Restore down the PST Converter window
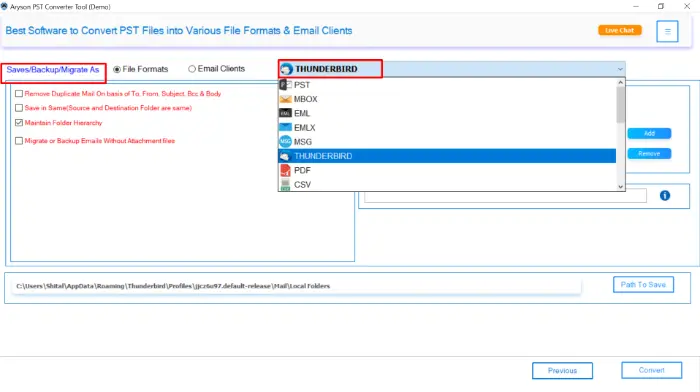 (x=661, y=6)
